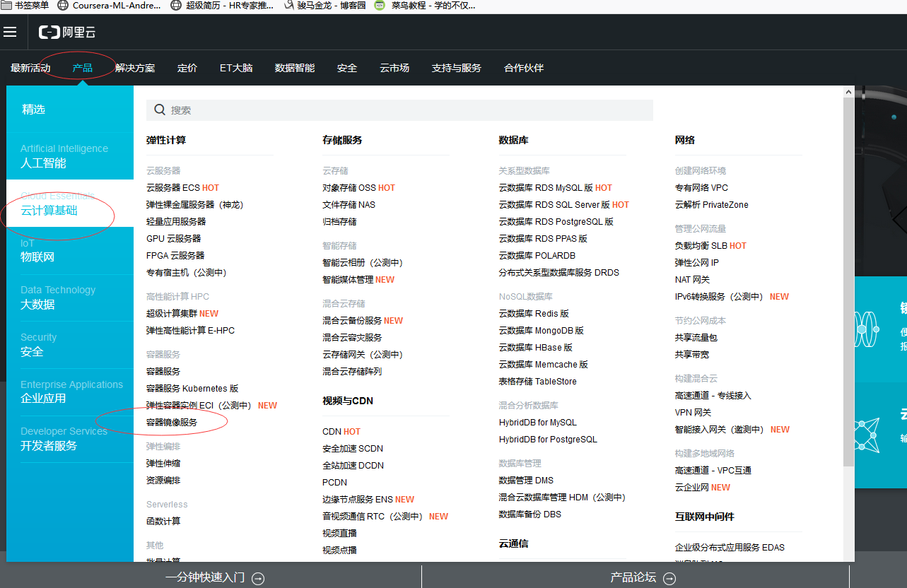
Task: Open 云数据库 MongoDB 版 link
Action: [x=541, y=330]
